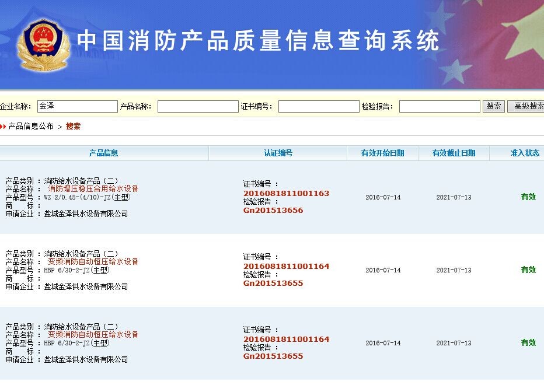
Task: Click the red 搜索 breadcrumb text
Action: pos(73,126)
